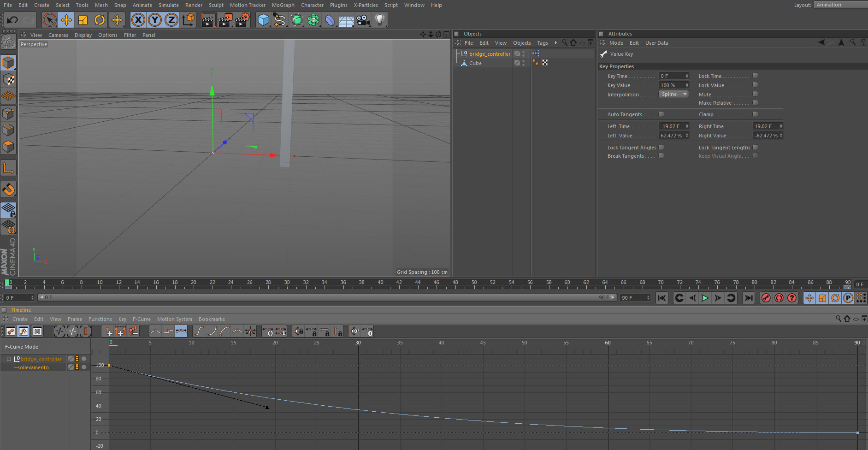Open the Interpolation Spline dropdown
The height and width of the screenshot is (450, 868).
[673, 94]
